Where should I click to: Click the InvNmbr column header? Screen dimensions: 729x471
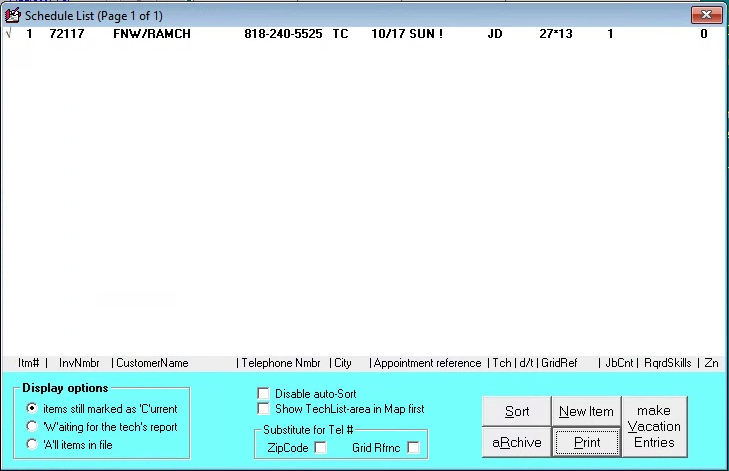point(79,363)
